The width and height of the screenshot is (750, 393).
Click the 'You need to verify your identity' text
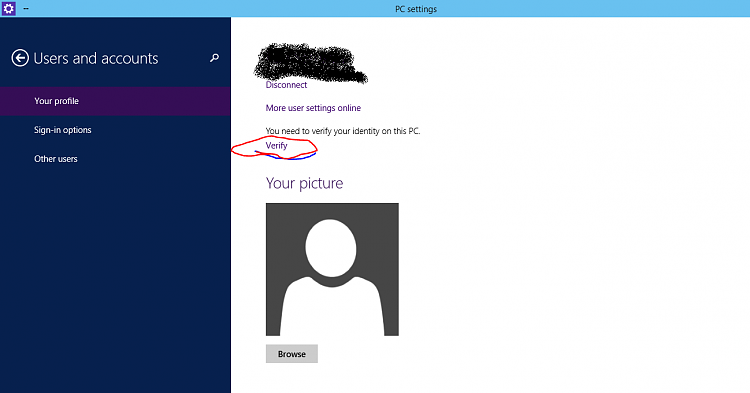pyautogui.click(x=343, y=131)
